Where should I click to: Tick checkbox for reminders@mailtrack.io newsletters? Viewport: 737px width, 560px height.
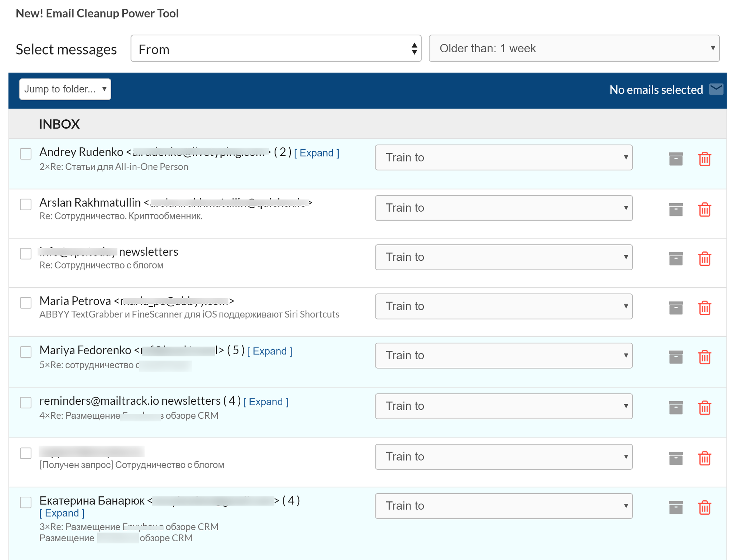26,402
